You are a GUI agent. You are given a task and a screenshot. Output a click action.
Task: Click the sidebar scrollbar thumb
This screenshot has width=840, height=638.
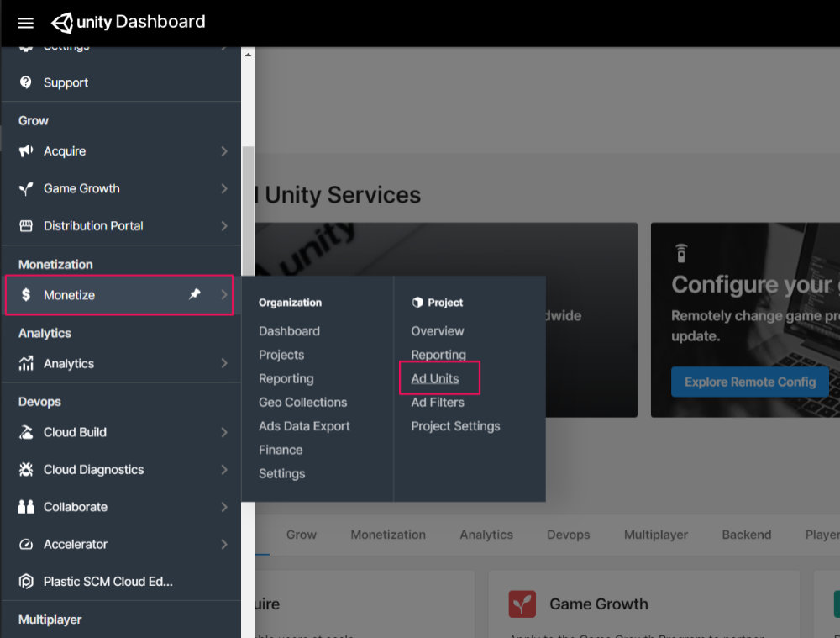[248, 210]
